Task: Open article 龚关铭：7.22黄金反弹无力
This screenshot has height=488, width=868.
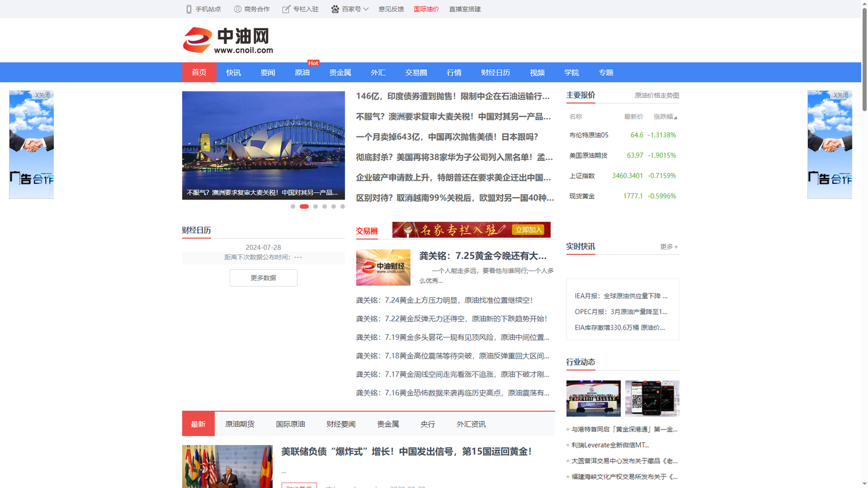Action: [x=451, y=319]
